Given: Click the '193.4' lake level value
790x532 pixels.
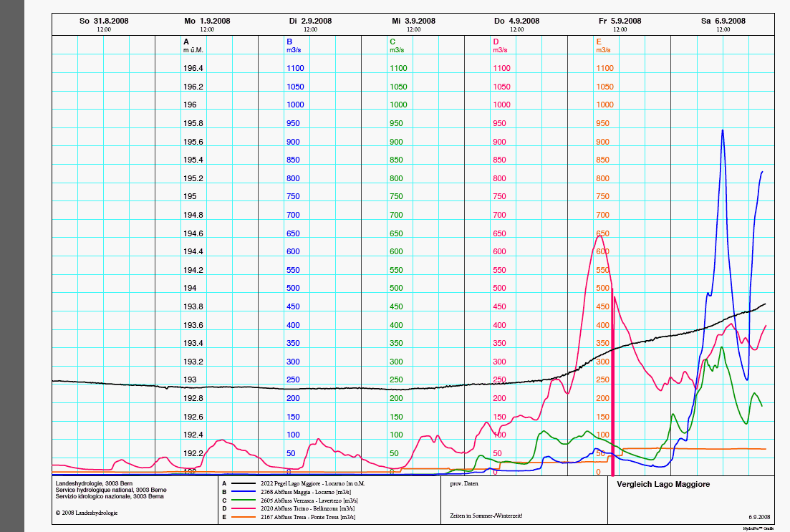Looking at the screenshot, I should 193,343.
